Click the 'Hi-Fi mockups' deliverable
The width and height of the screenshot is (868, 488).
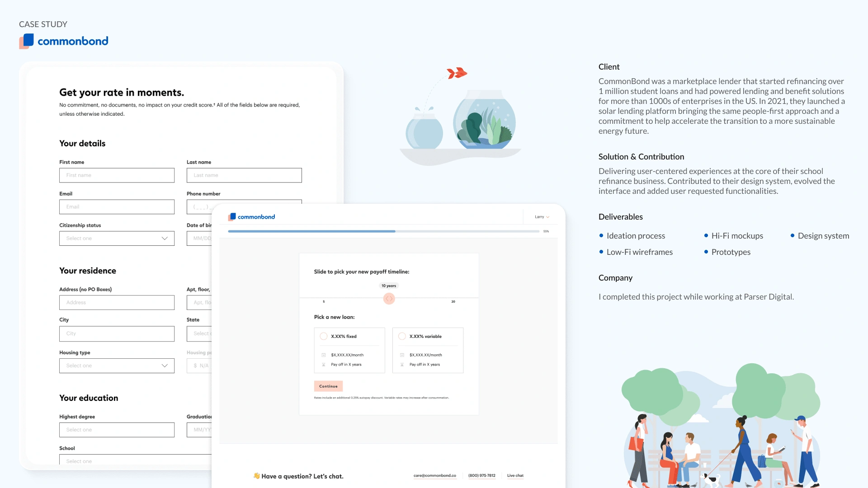click(x=737, y=236)
